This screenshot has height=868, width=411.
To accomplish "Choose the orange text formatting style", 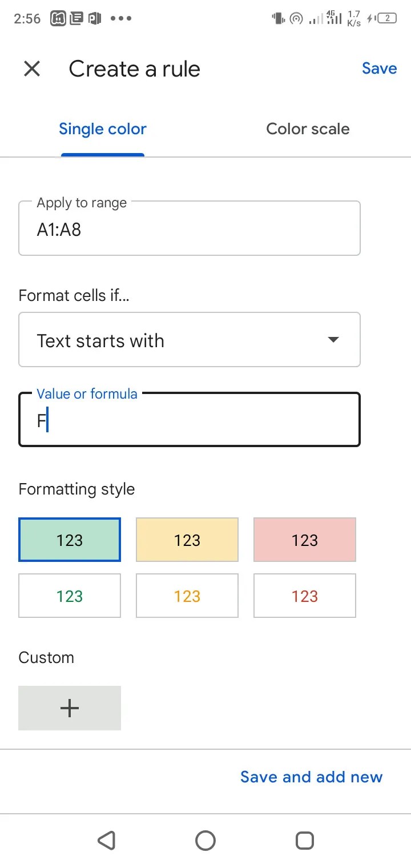I will click(187, 596).
